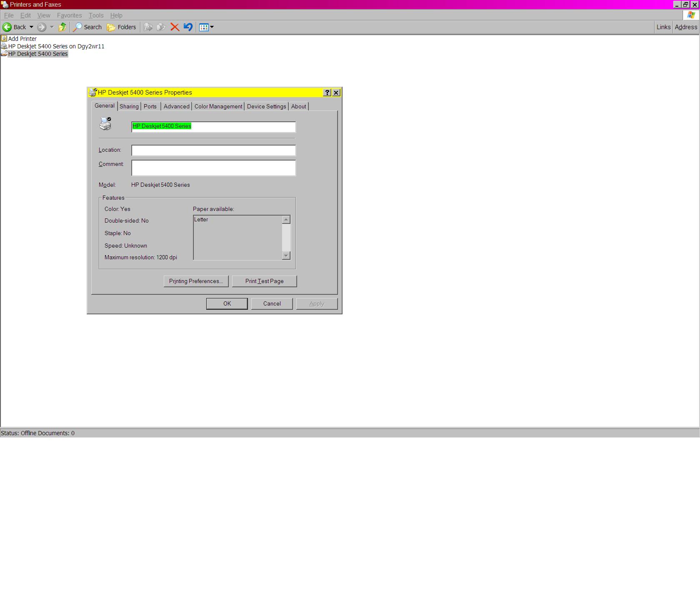Switch to the Device Settings tab
700x604 pixels.
pyautogui.click(x=267, y=106)
